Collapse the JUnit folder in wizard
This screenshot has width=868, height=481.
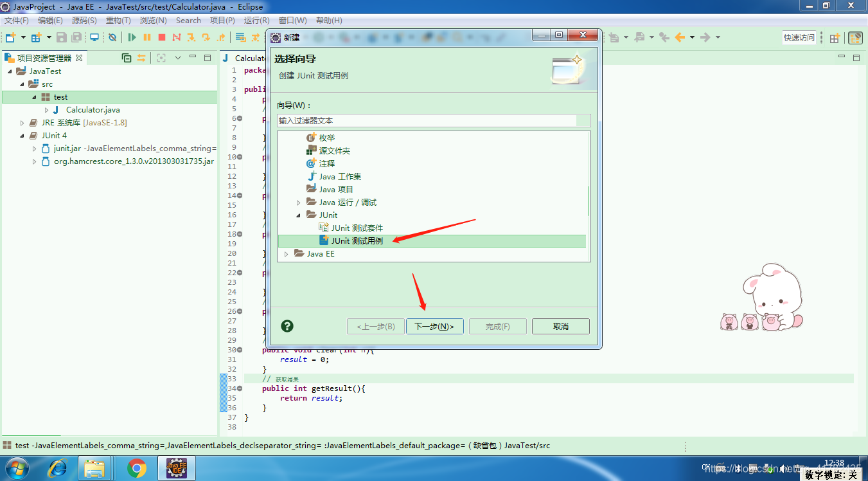298,215
